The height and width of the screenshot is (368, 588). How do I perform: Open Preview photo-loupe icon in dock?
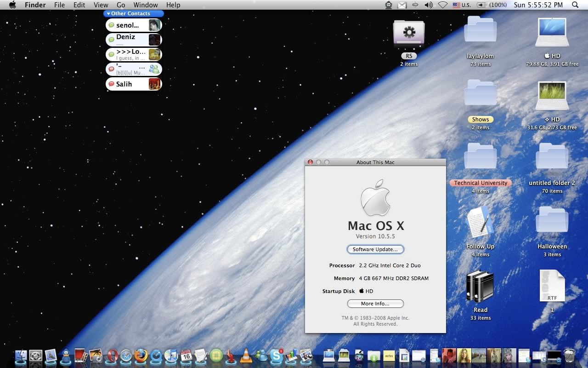coord(306,356)
